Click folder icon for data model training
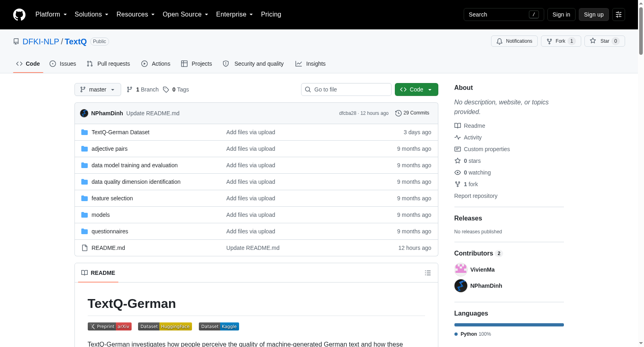 pos(85,165)
